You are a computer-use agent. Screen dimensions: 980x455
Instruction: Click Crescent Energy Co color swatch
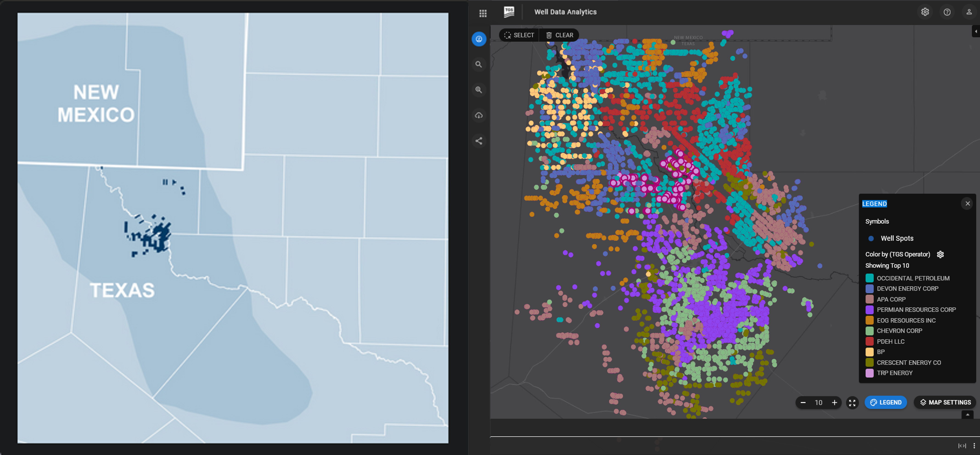point(869,363)
